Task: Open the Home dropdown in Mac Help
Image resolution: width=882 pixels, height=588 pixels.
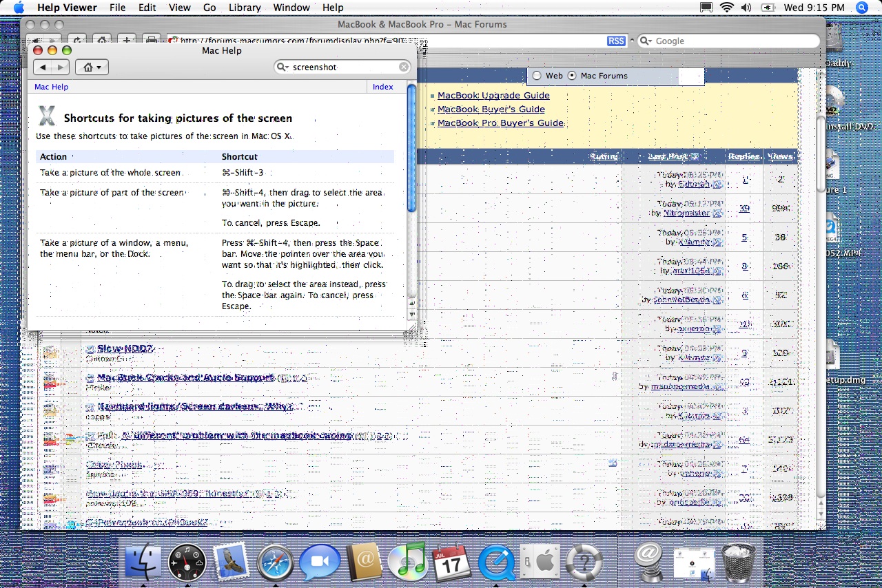Action: (92, 67)
